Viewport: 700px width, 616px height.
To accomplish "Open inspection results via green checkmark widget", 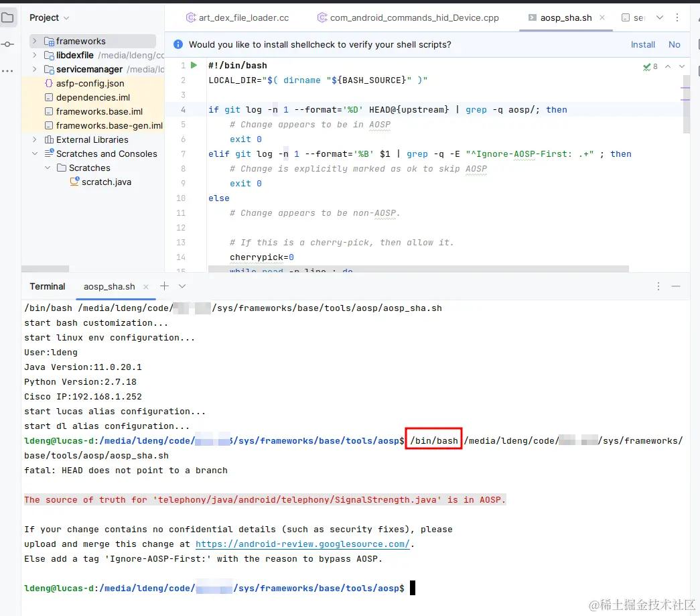I will click(x=648, y=66).
